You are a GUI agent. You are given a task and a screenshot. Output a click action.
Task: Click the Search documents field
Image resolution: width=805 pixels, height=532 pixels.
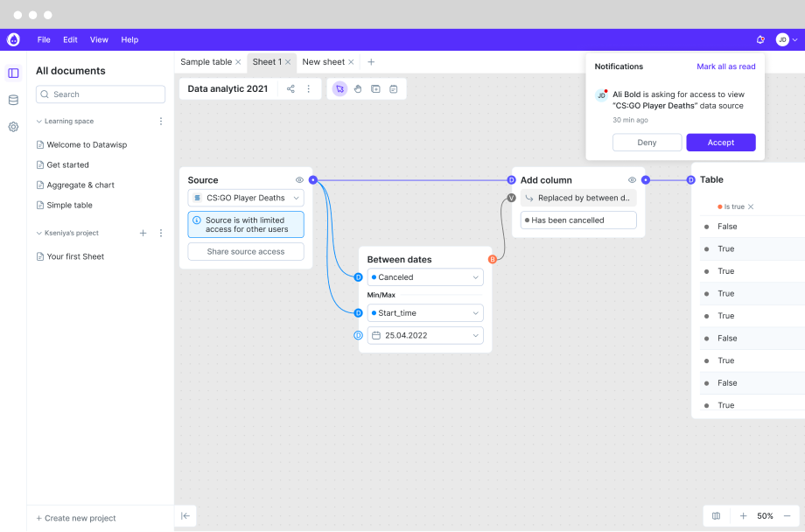click(x=101, y=94)
